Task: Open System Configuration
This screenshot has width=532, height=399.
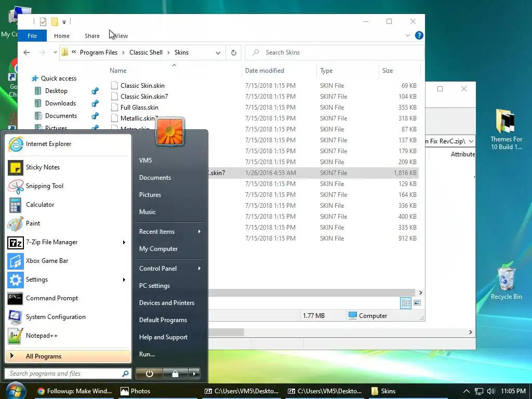Action: pos(68,317)
